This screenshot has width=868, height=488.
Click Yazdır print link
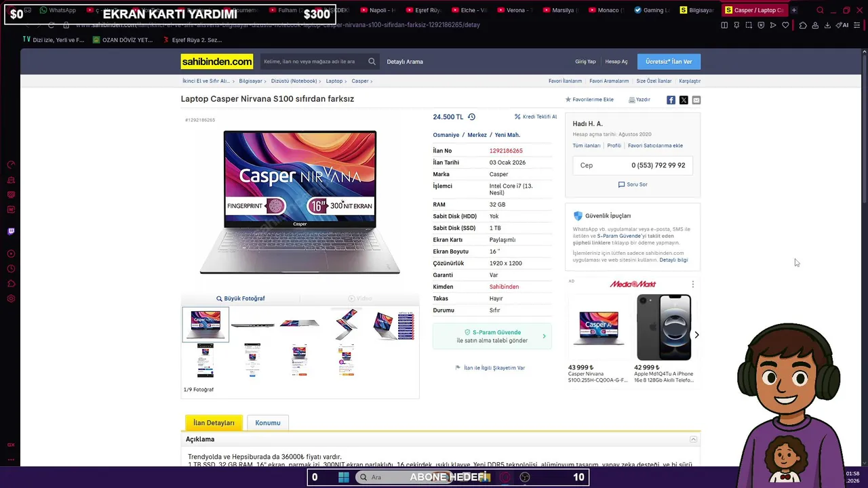639,100
